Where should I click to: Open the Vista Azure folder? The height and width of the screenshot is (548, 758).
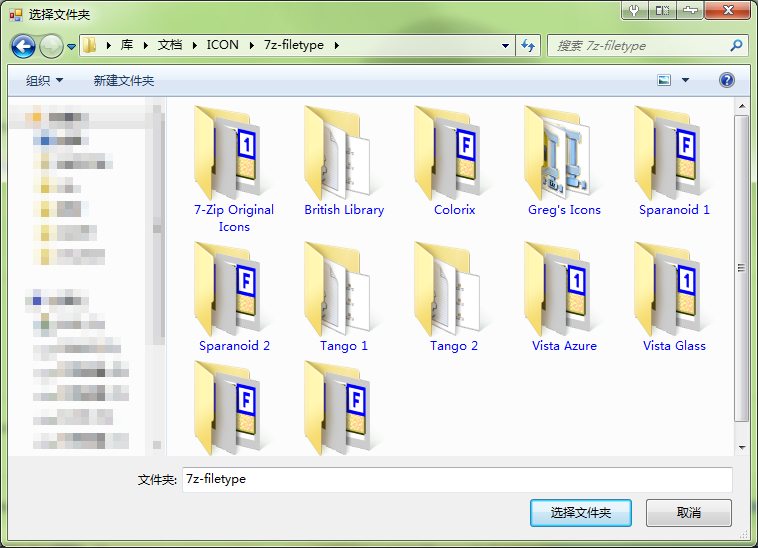click(x=564, y=297)
